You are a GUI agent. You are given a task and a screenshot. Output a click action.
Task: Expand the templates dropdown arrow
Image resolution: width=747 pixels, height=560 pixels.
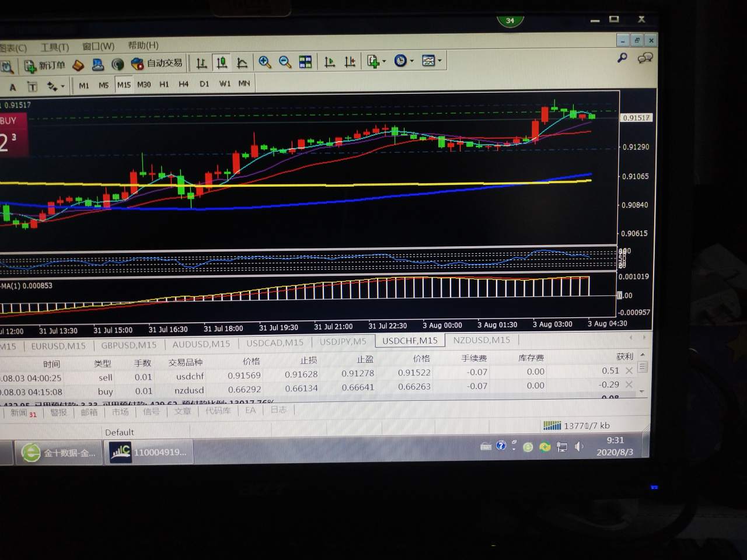(x=439, y=60)
